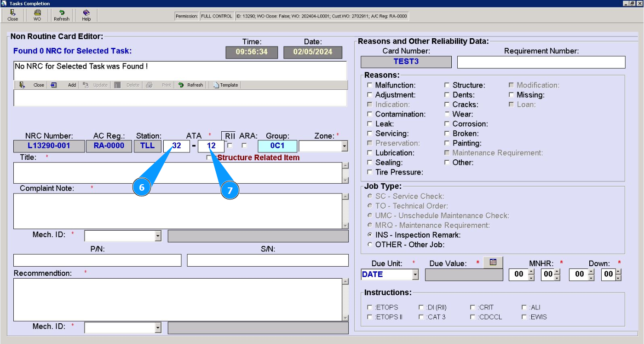Click the Close icon in top toolbar
Image resolution: width=644 pixels, height=344 pixels.
tap(12, 15)
